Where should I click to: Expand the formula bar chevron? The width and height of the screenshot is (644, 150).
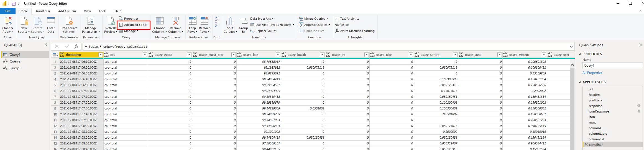[571, 47]
